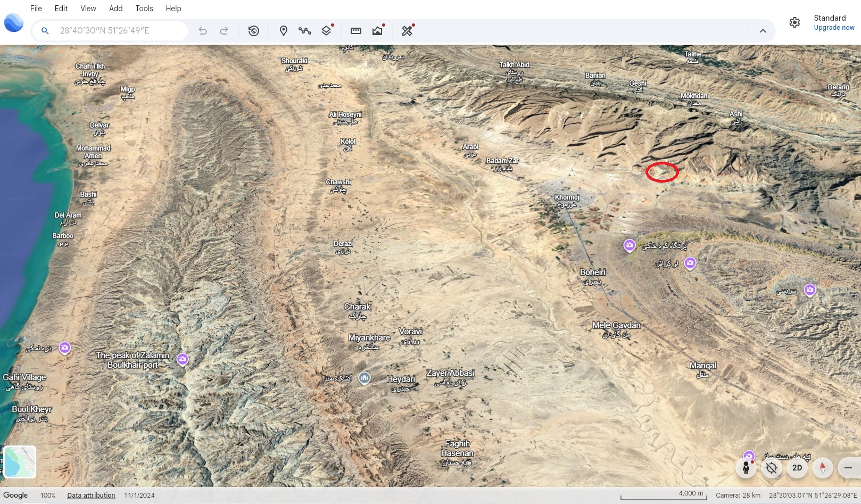Toggle the 2D view mode

(797, 468)
